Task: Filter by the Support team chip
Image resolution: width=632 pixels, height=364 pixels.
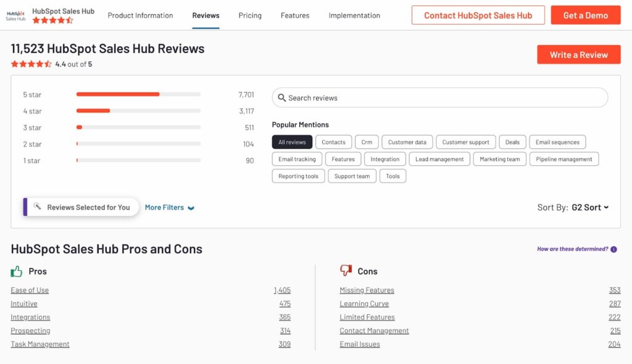Action: tap(352, 176)
